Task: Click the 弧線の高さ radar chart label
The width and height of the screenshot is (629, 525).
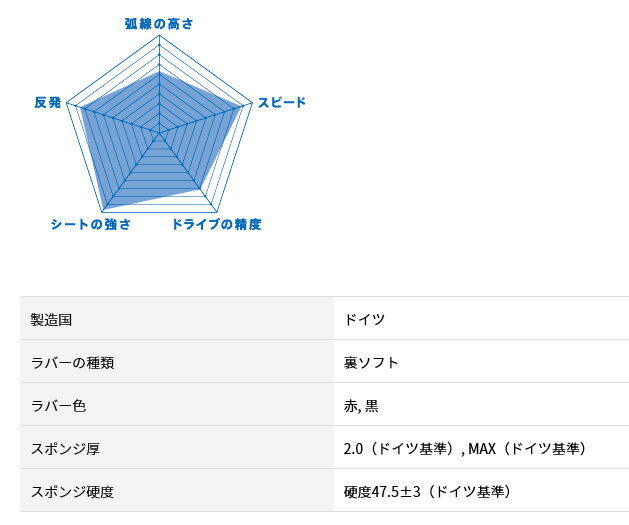Action: point(159,24)
